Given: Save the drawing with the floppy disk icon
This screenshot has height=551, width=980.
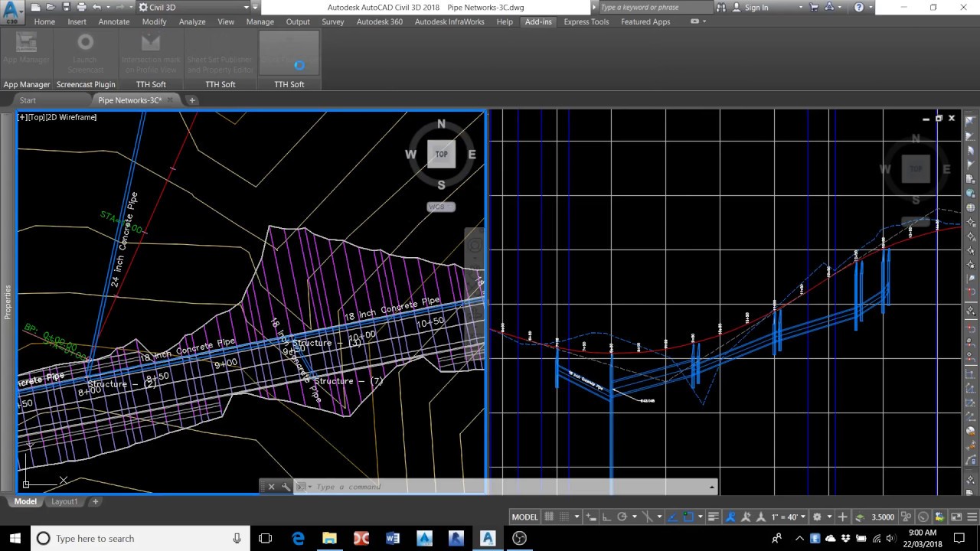Looking at the screenshot, I should [67, 7].
